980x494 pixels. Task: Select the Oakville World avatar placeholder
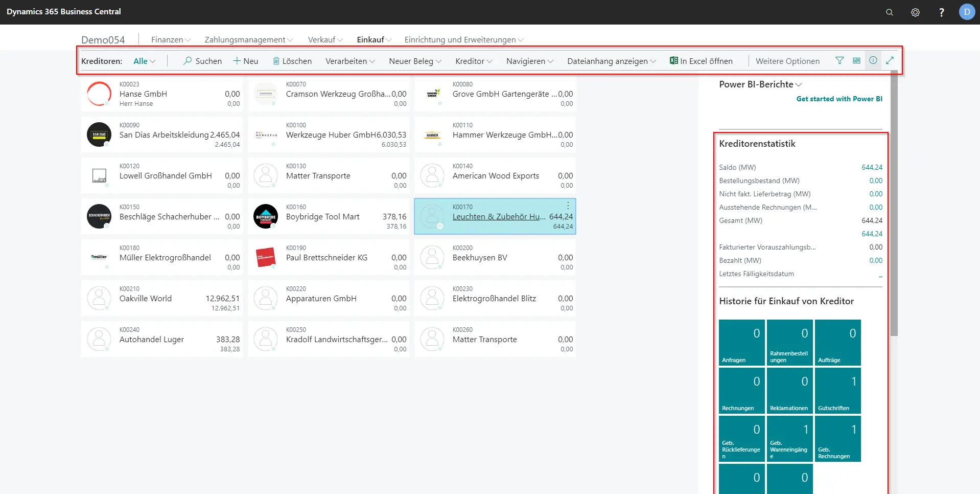click(99, 298)
